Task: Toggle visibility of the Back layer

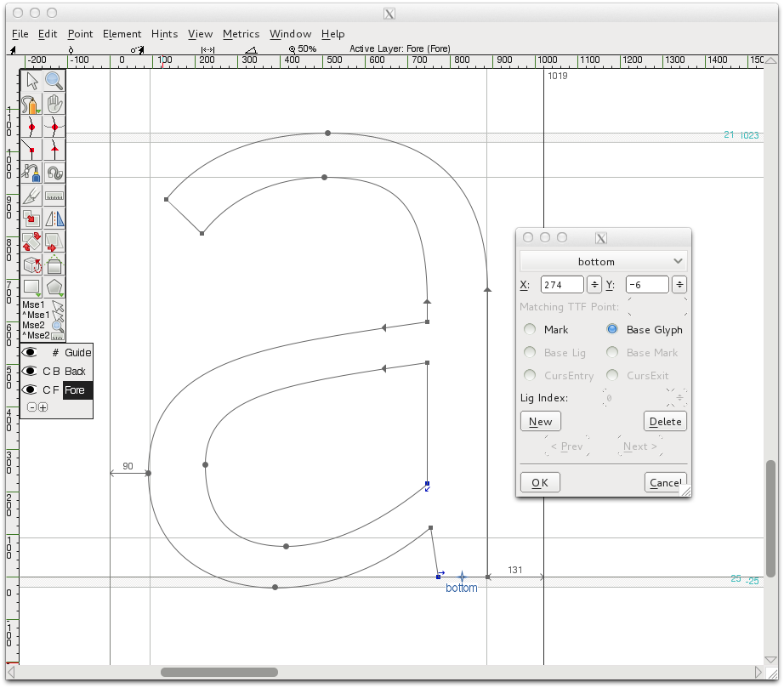Action: [x=31, y=371]
